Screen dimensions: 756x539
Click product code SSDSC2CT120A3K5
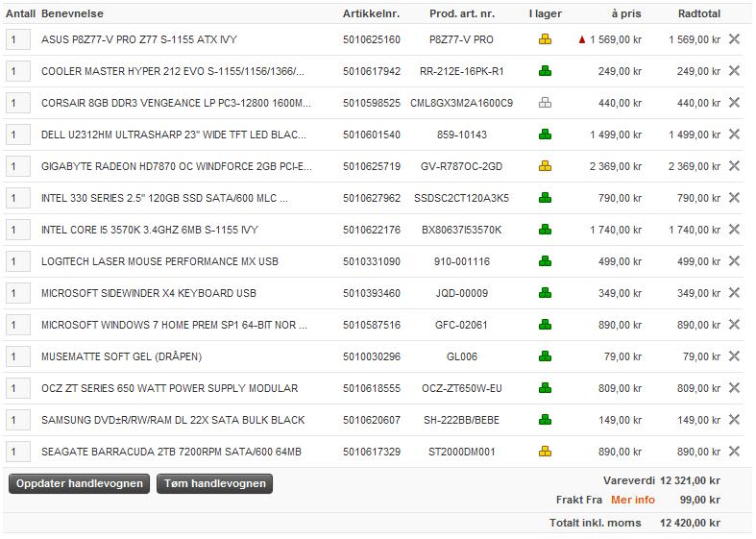[461, 198]
